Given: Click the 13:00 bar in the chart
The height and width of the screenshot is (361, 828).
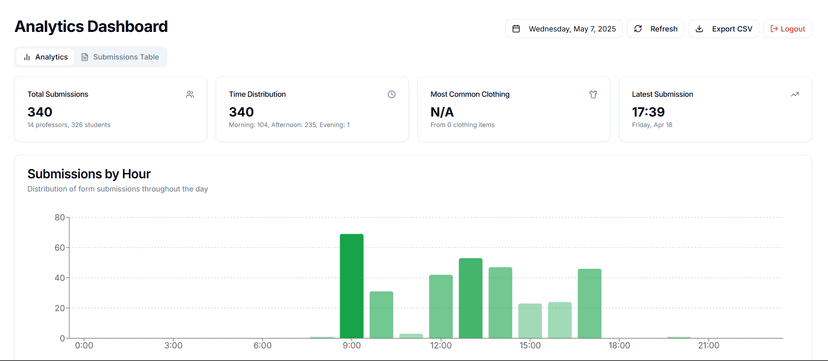Looking at the screenshot, I should [471, 298].
